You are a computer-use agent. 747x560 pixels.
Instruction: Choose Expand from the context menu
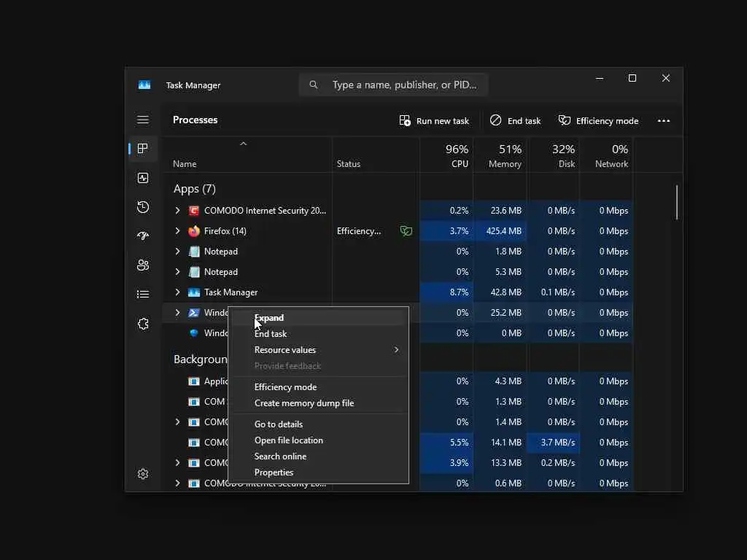318,318
